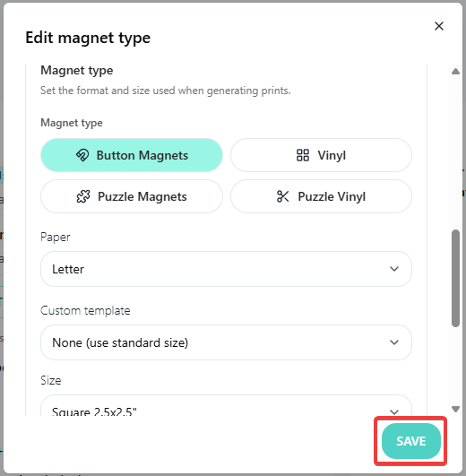This screenshot has height=476, width=466.
Task: Click the scroll down arrow in dialog
Action: coord(455,409)
